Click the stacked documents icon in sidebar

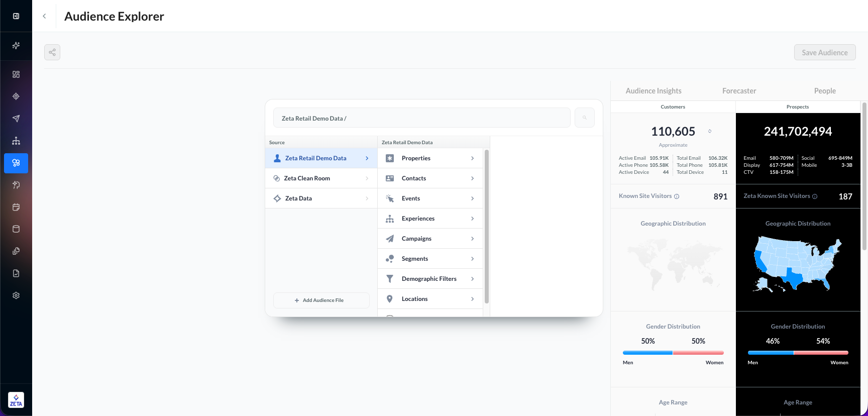pos(16,251)
